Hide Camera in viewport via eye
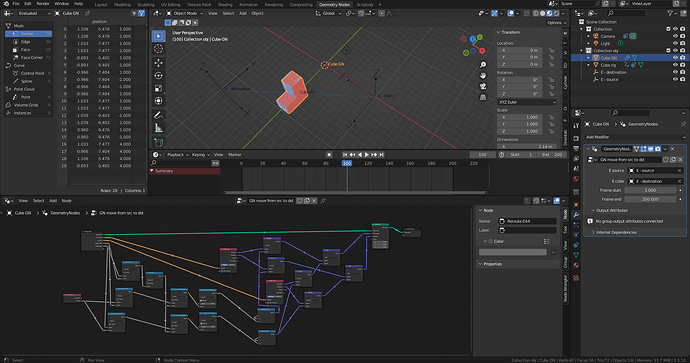The width and height of the screenshot is (690, 363). tap(675, 36)
